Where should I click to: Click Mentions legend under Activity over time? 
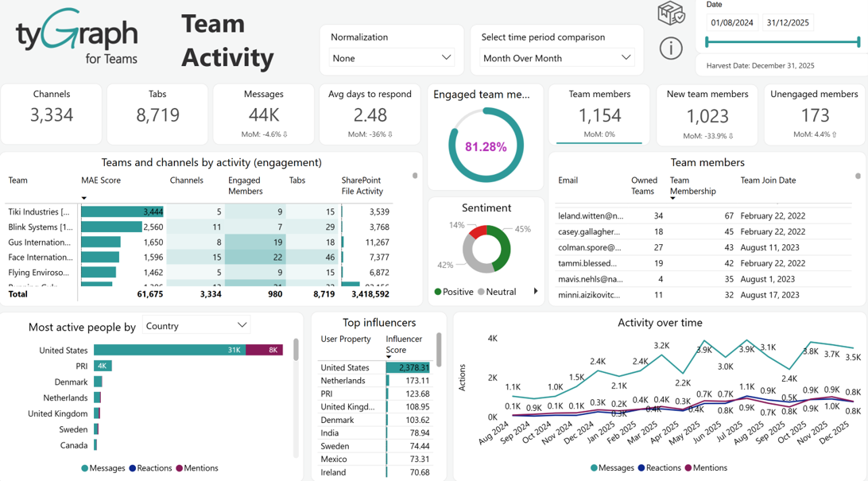(706, 467)
